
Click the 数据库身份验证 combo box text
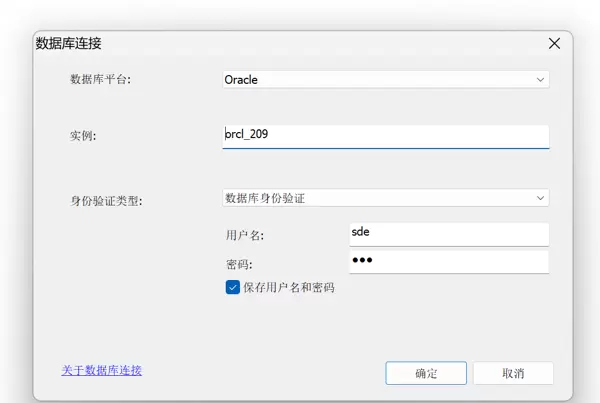click(265, 198)
